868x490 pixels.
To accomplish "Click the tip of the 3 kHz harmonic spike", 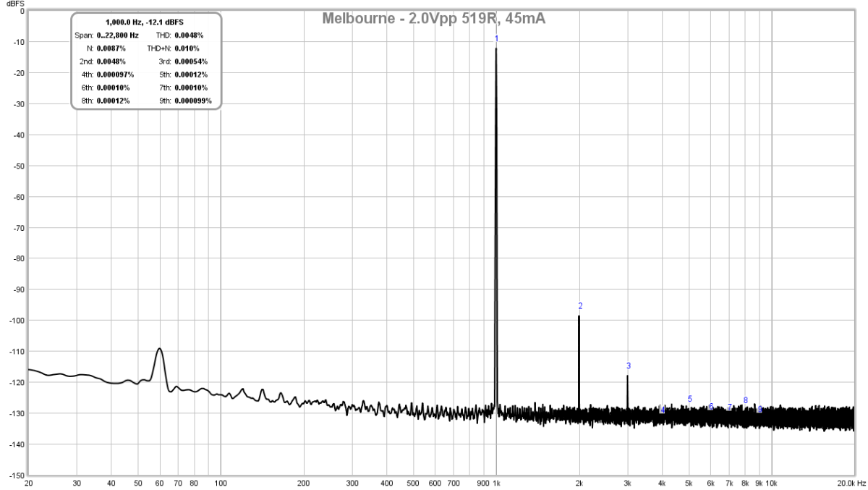I will coord(628,376).
